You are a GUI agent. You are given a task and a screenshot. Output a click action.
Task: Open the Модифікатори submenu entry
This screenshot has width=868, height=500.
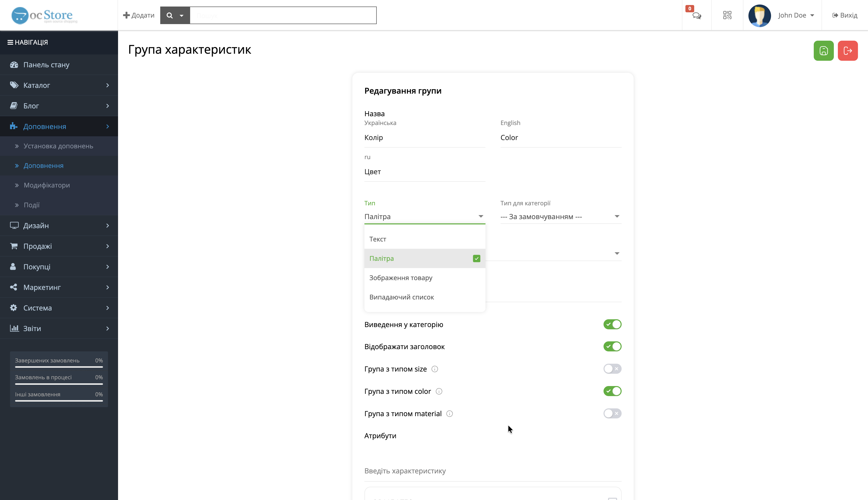47,185
